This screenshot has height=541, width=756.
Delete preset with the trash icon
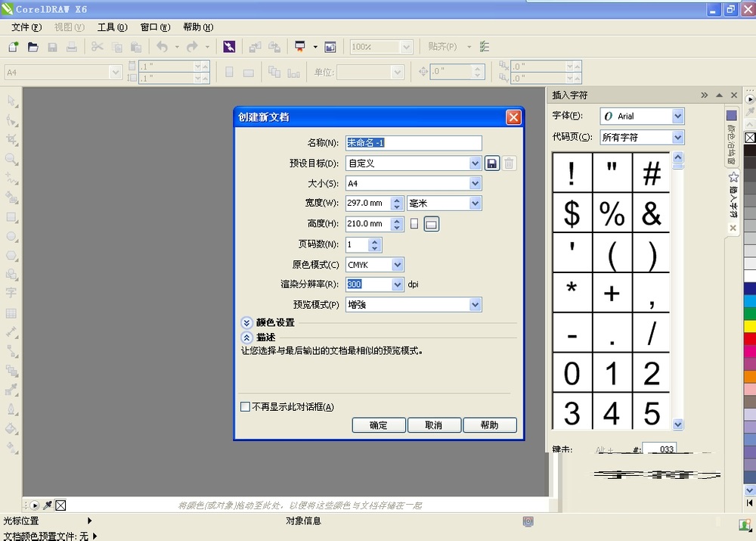click(x=509, y=163)
